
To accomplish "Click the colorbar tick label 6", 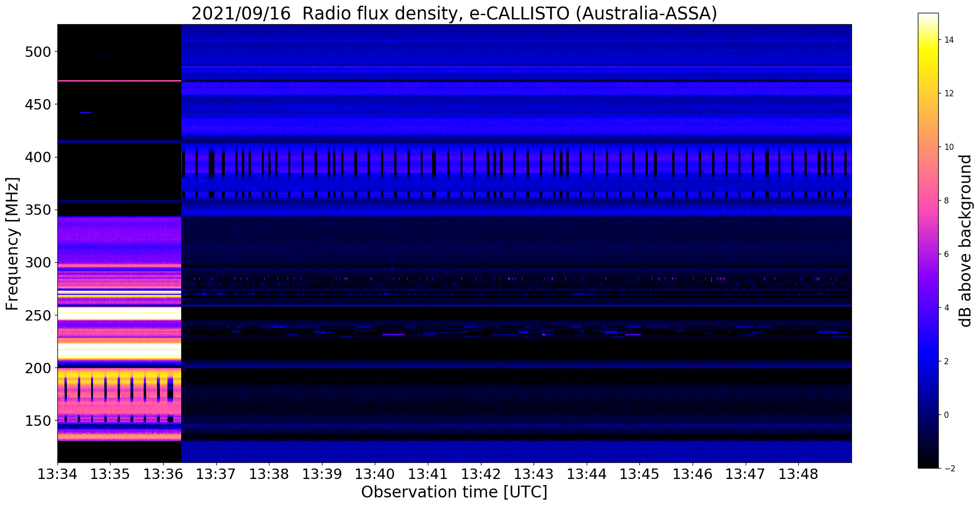I will click(x=947, y=254).
